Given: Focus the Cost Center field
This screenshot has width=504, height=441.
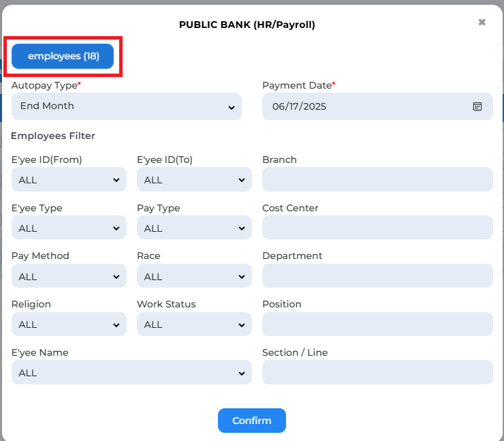Looking at the screenshot, I should click(378, 228).
